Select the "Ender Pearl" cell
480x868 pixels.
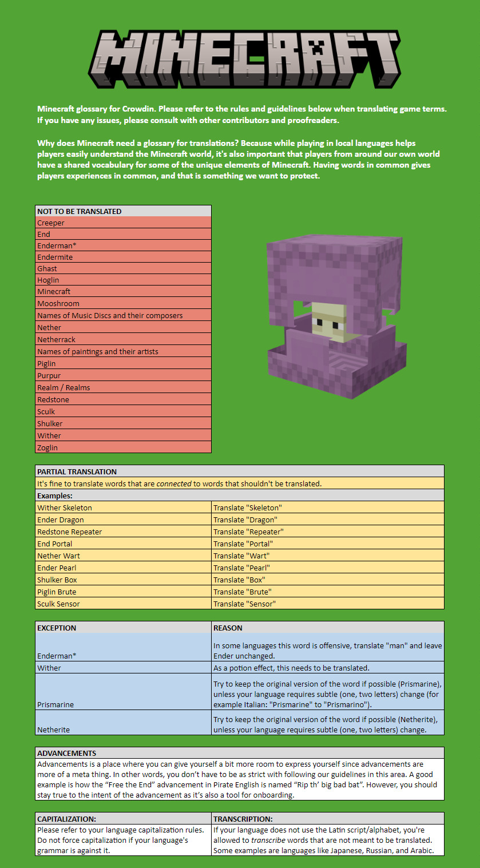pos(124,568)
